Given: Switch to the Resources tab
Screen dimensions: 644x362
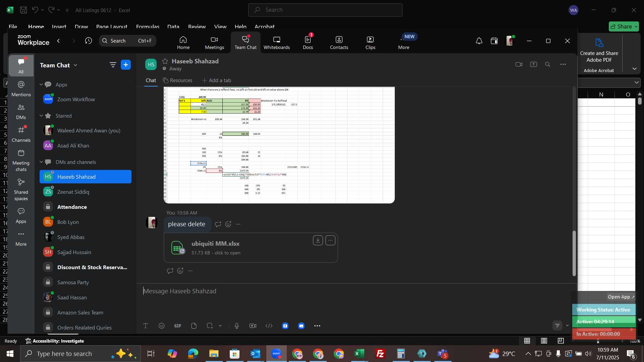Looking at the screenshot, I should [177, 80].
